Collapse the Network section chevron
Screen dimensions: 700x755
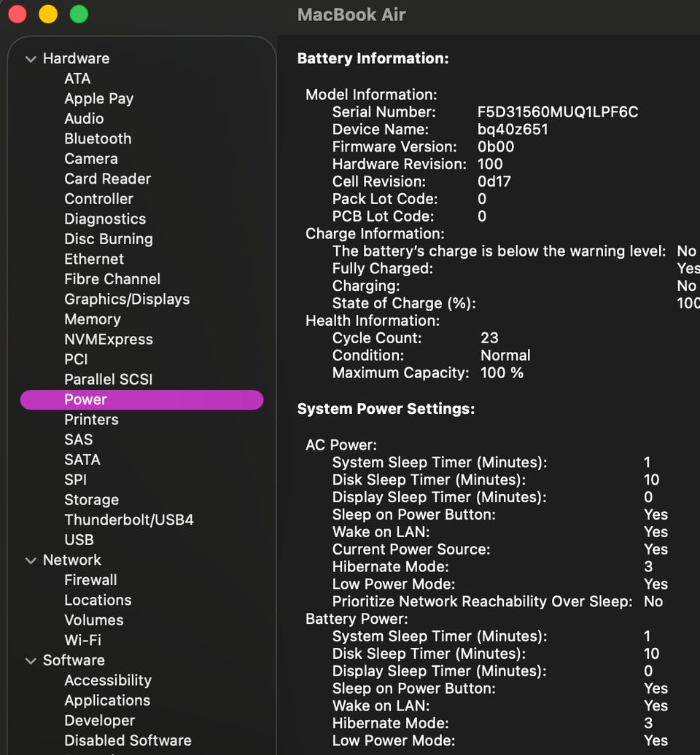tap(31, 560)
